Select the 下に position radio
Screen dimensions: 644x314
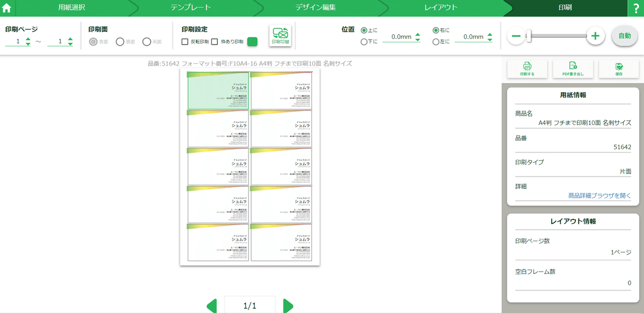click(364, 41)
